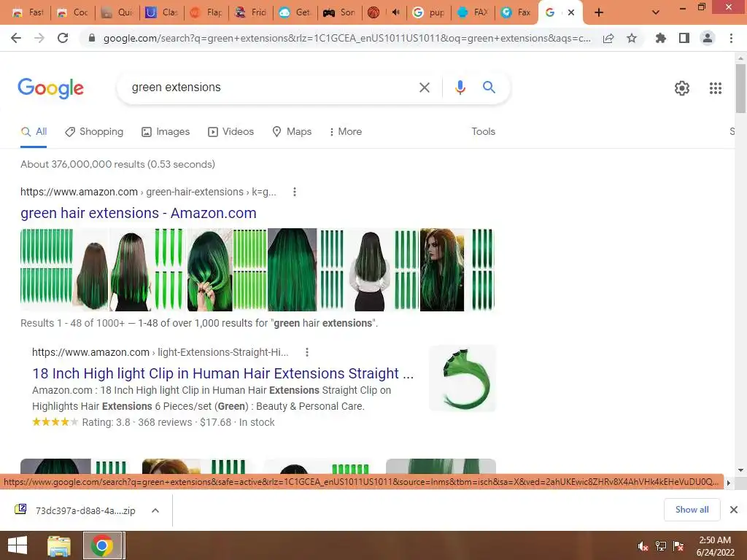Select the All search tab

pos(34,132)
